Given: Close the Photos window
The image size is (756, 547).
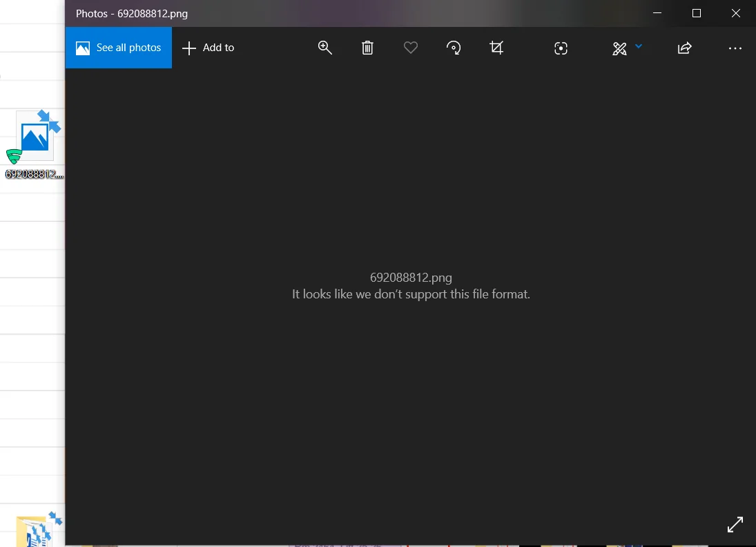Looking at the screenshot, I should click(x=736, y=14).
